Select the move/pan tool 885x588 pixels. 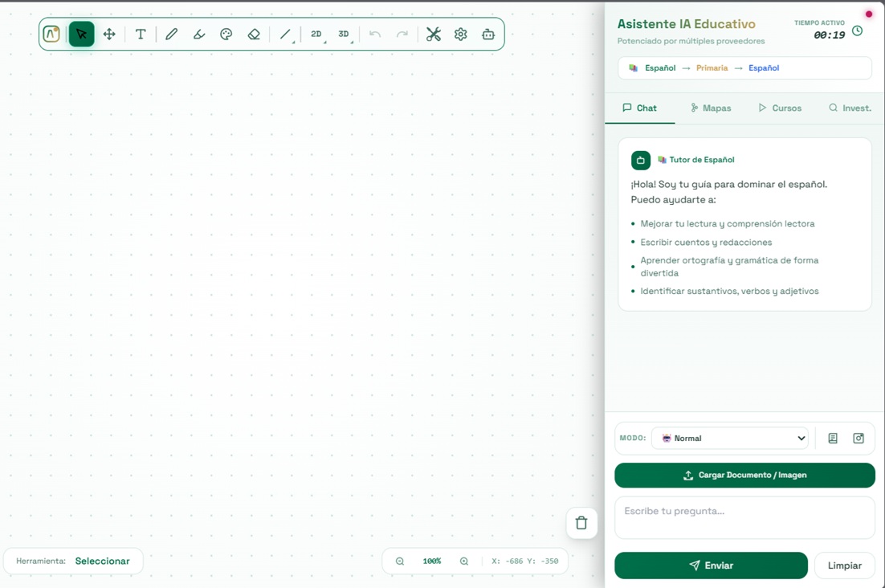[x=109, y=34]
